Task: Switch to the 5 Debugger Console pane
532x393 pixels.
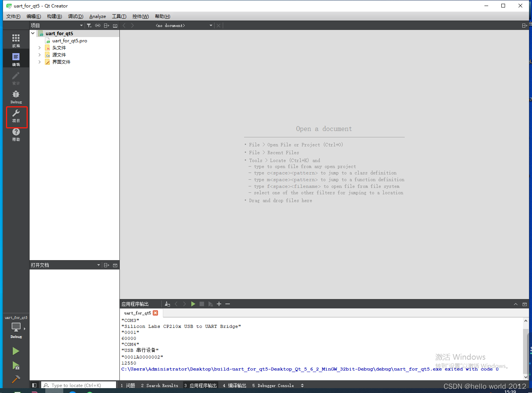Action: [x=273, y=386]
